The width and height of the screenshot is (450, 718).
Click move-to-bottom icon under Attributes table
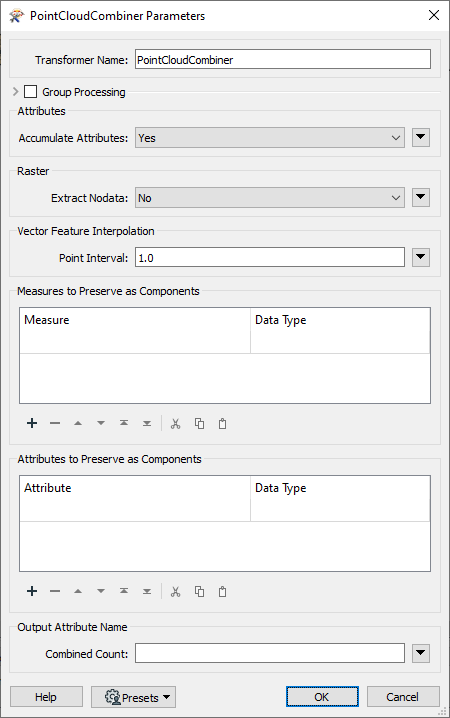[x=147, y=591]
